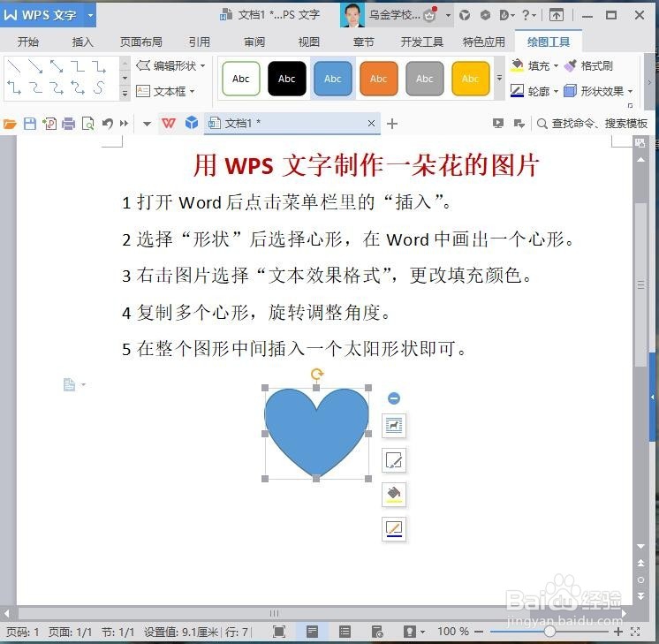Expand the shapes gallery list
This screenshot has width=659, height=644.
[125, 94]
